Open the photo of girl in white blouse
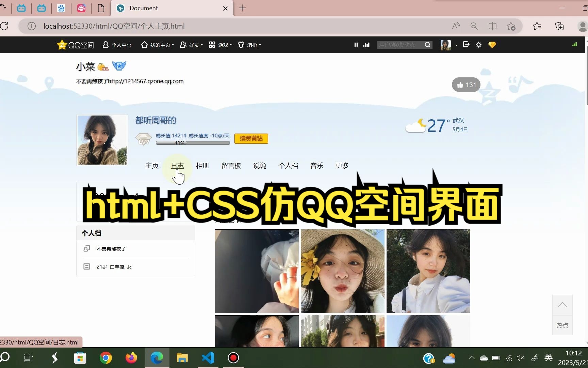Viewport: 588px width, 368px height. coord(428,271)
